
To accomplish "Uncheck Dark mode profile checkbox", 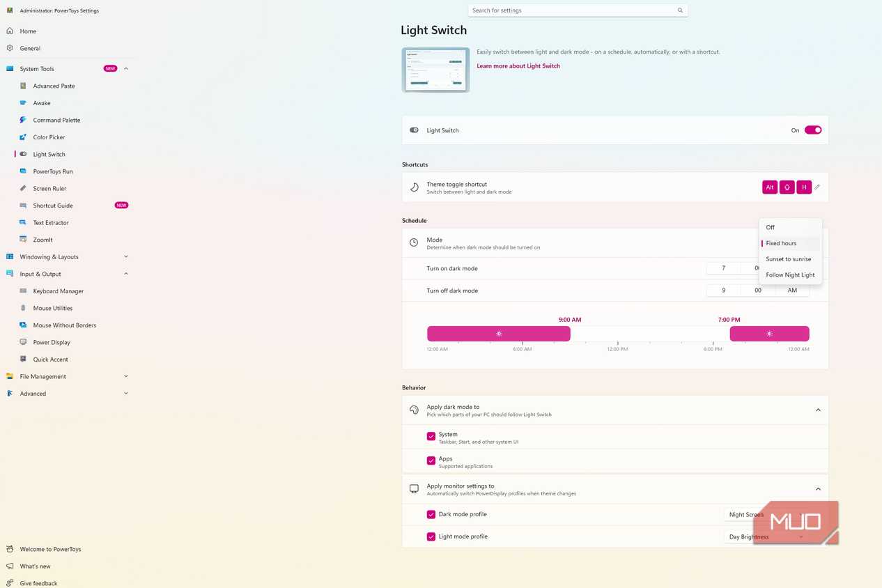I will click(431, 515).
